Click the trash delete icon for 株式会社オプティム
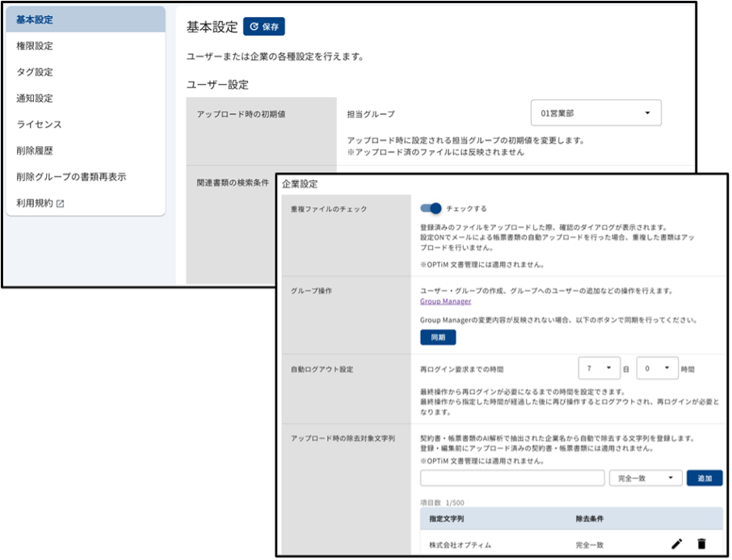 point(701,544)
